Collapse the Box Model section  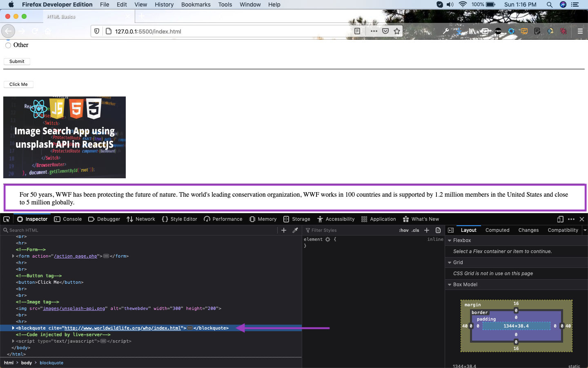click(x=450, y=285)
